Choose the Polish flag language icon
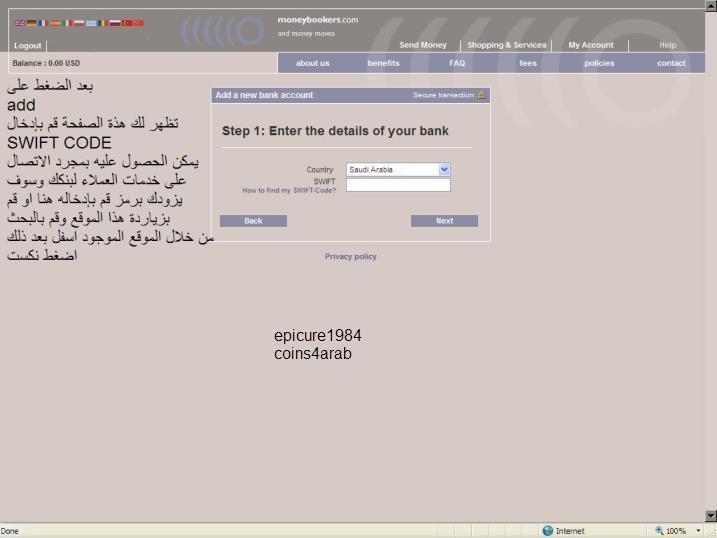 (79, 23)
